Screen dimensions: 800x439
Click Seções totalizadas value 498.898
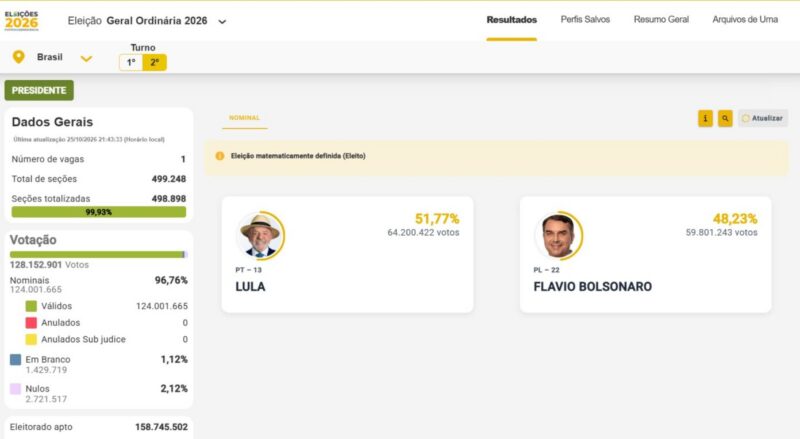(x=169, y=199)
